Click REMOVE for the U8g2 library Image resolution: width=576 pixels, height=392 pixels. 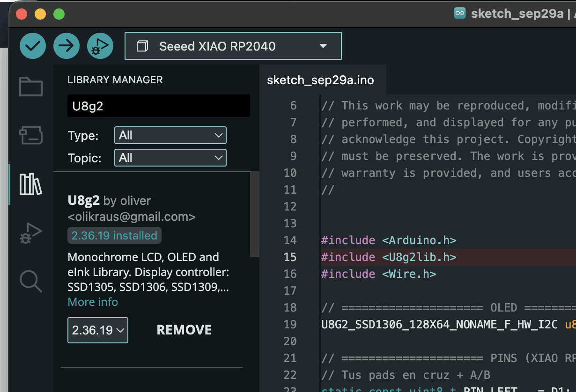click(184, 330)
